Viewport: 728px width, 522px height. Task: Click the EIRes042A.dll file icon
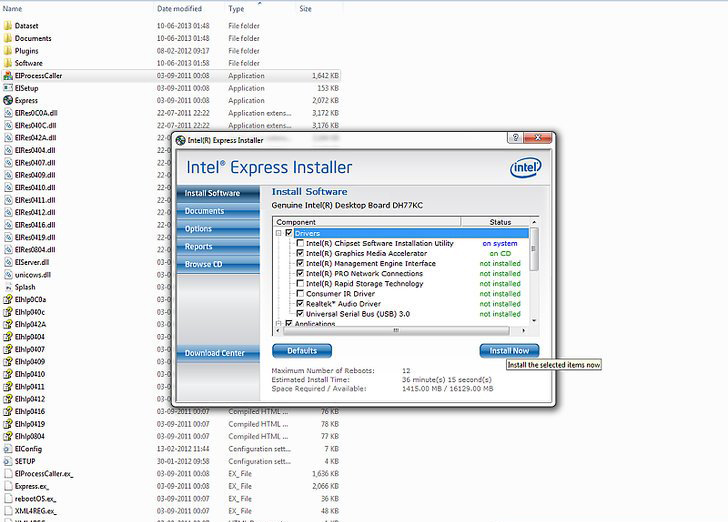click(x=8, y=137)
